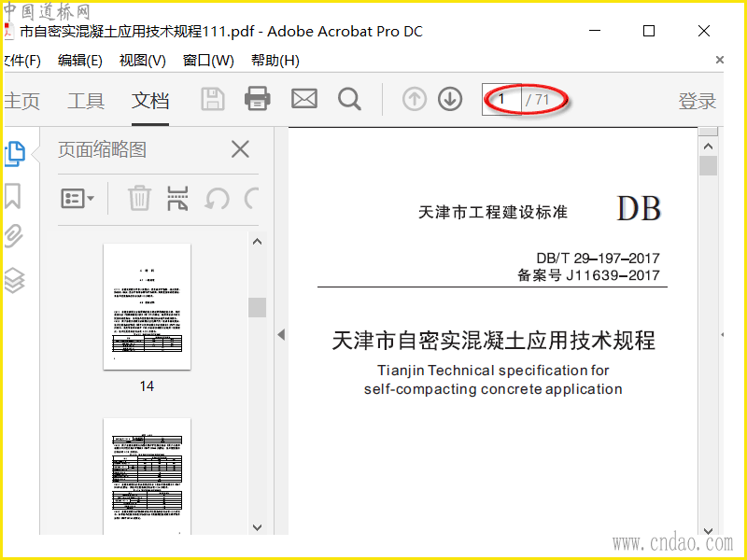Screen dimensions: 747x560
Task: Close the 页面缩略图 panel
Action: (240, 149)
